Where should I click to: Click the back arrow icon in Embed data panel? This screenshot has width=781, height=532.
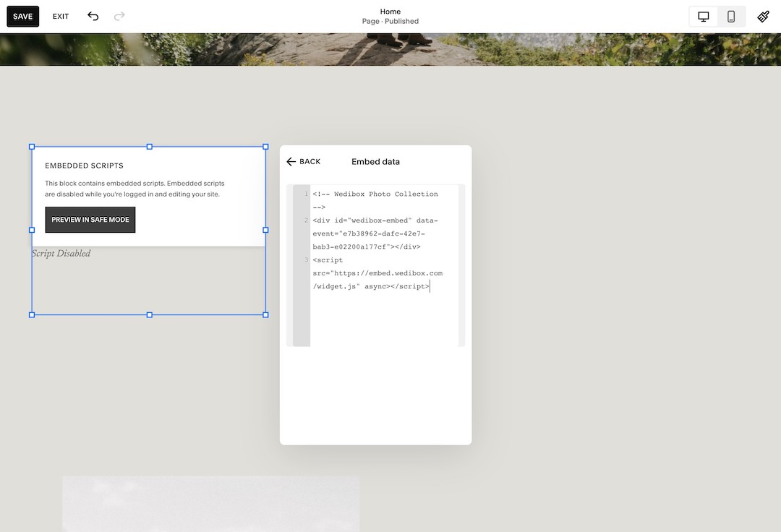pos(291,161)
